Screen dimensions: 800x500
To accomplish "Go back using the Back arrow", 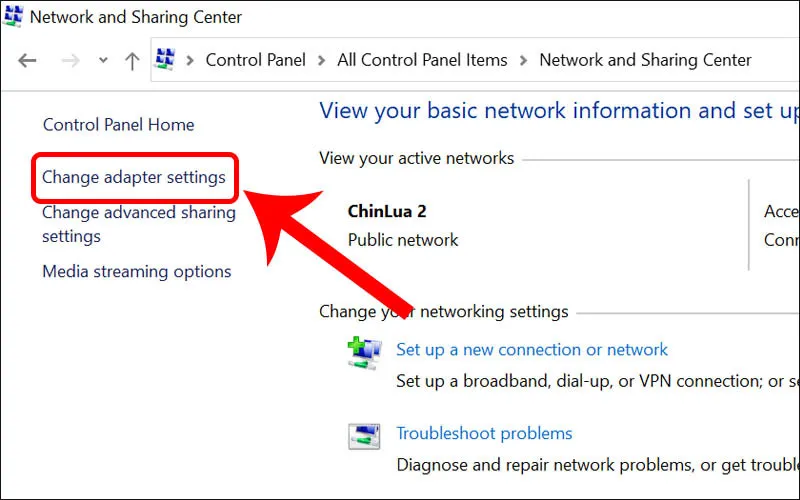I will click(27, 61).
